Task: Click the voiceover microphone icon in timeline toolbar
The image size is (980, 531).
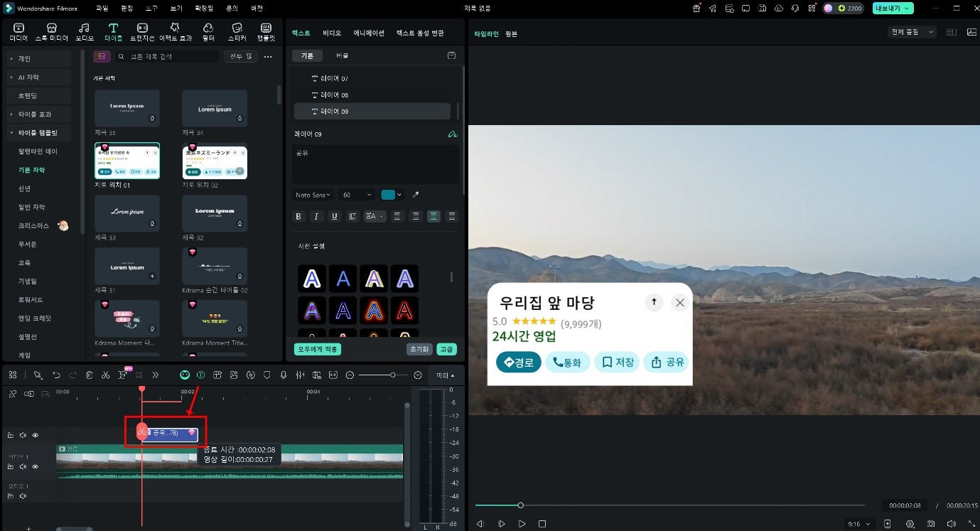Action: (x=283, y=375)
